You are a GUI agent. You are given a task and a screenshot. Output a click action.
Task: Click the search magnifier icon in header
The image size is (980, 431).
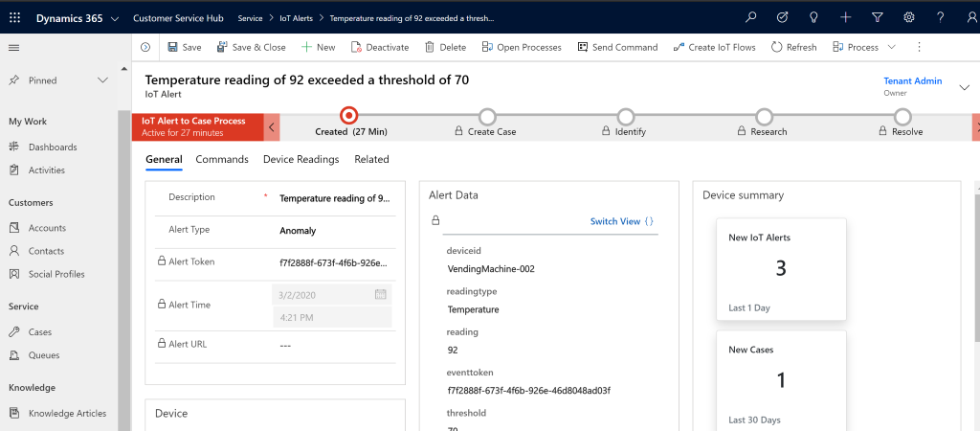(x=751, y=17)
